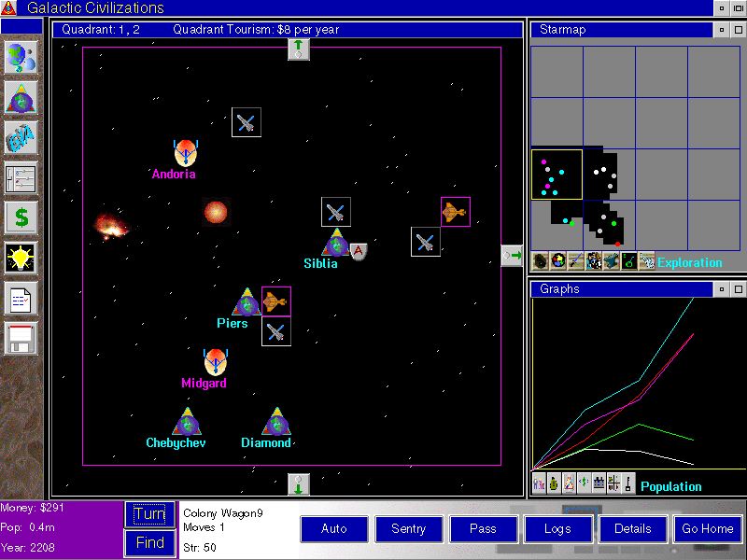Click the Graphs panel title bar
Viewport: 747px width, 560px height.
[621, 289]
